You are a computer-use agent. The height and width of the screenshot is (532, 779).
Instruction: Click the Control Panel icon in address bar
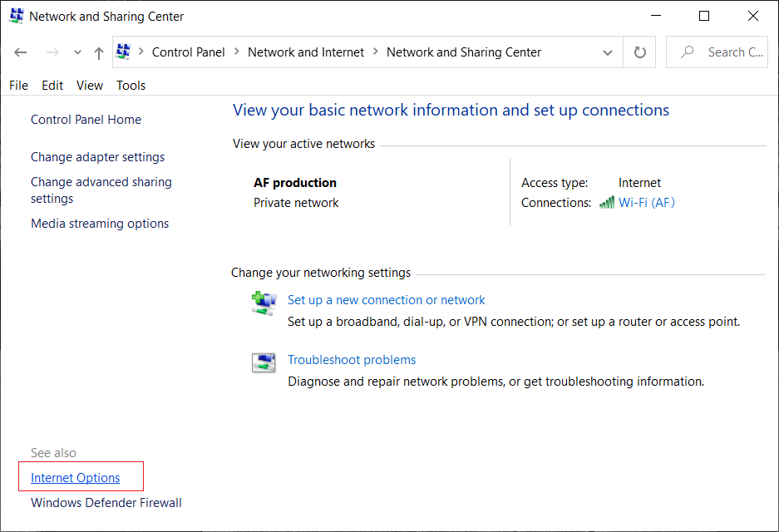pyautogui.click(x=123, y=52)
